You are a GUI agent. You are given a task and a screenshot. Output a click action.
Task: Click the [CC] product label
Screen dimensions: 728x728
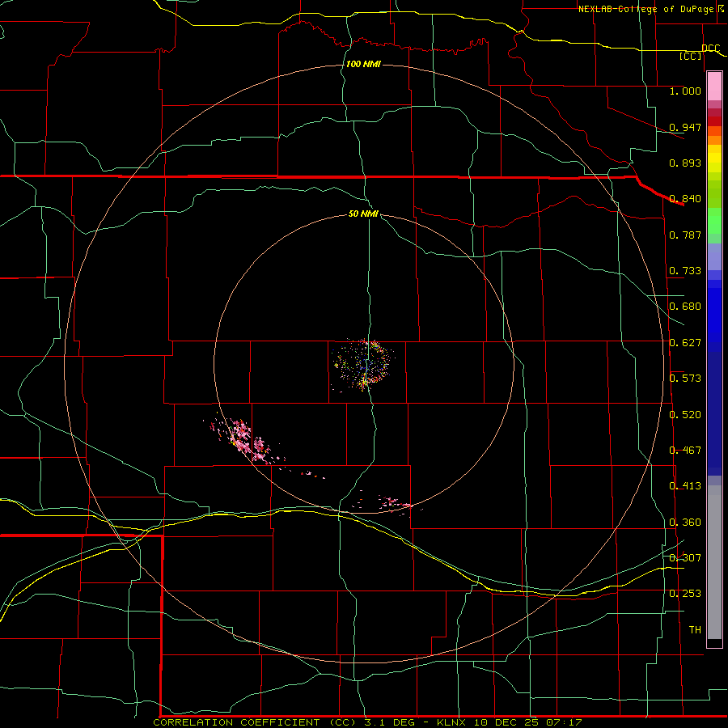coord(691,56)
